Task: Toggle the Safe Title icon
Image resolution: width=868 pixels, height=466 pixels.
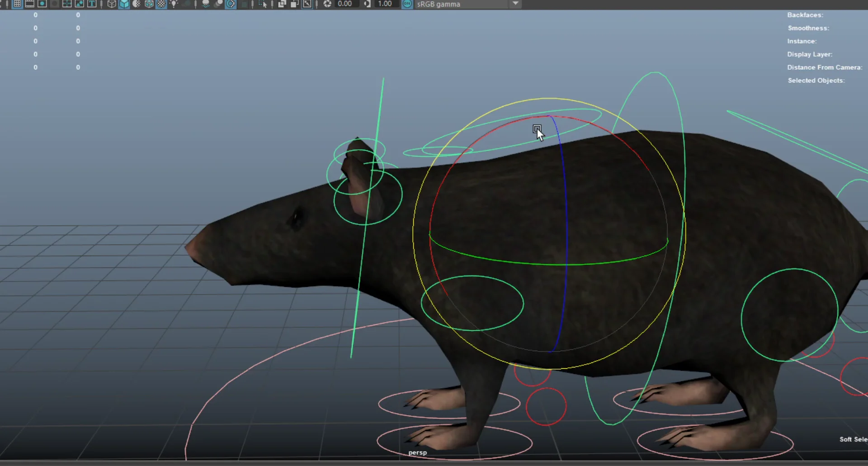Action: 92,4
